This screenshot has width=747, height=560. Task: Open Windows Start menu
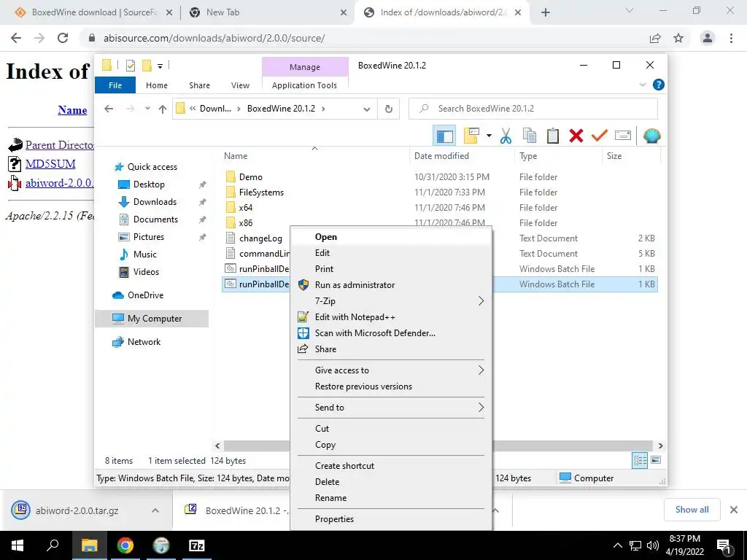pyautogui.click(x=18, y=545)
